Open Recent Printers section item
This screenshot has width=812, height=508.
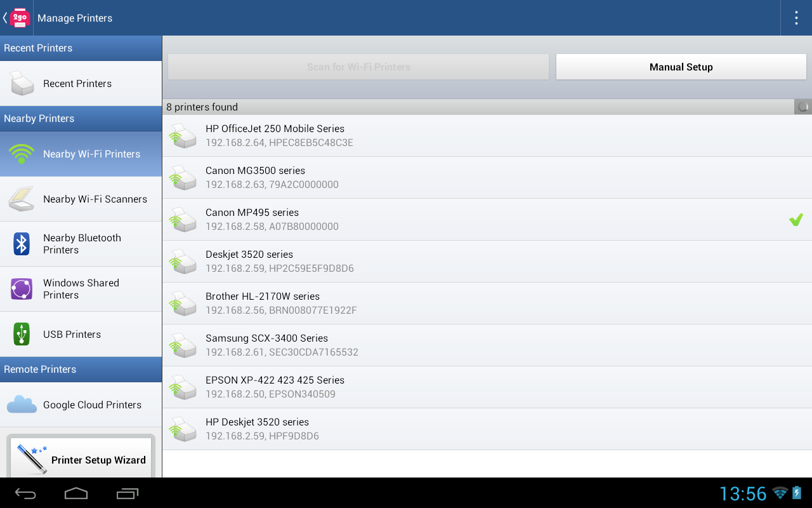(81, 83)
